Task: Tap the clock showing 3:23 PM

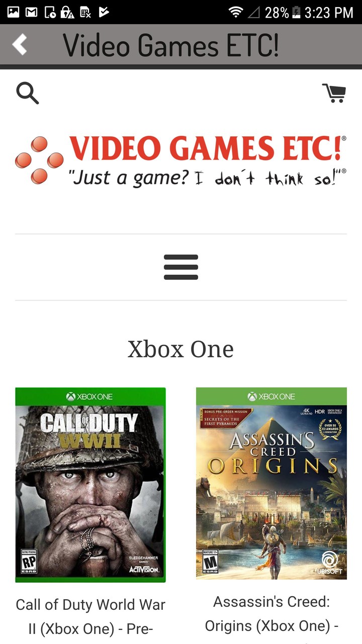Action: click(329, 13)
